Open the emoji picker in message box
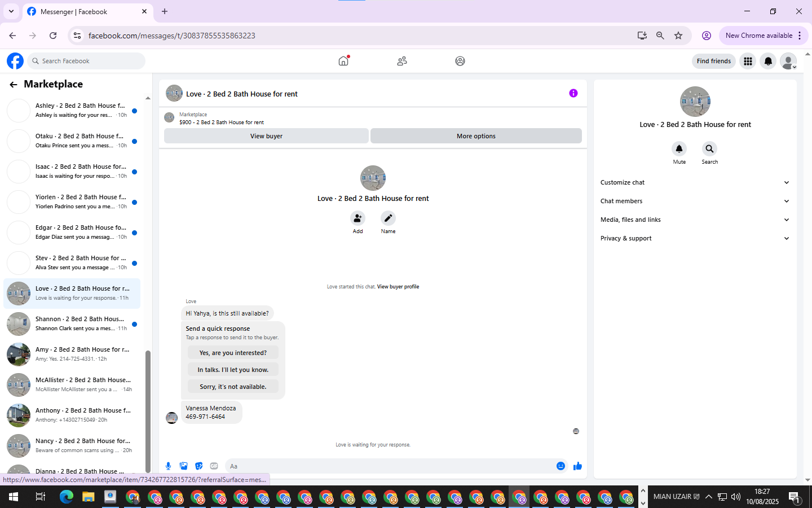 pyautogui.click(x=561, y=466)
